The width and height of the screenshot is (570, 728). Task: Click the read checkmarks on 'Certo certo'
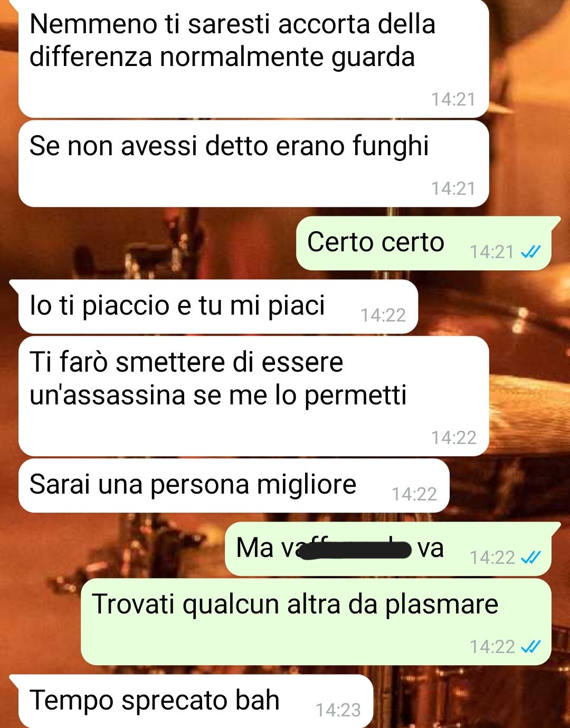[530, 252]
